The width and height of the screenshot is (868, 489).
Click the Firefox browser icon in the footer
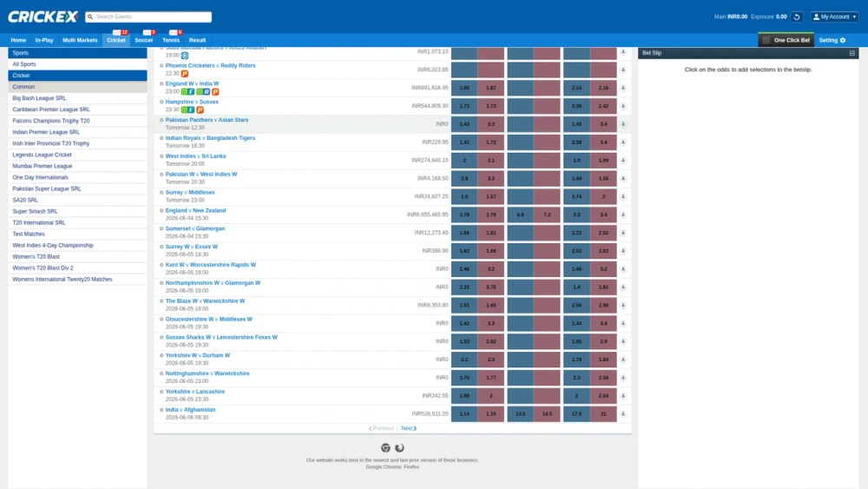click(399, 447)
